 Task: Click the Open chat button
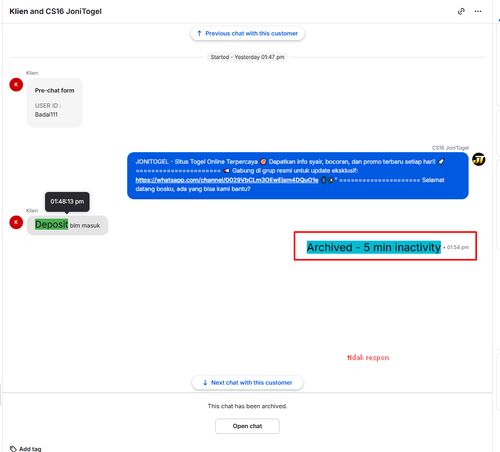[247, 426]
